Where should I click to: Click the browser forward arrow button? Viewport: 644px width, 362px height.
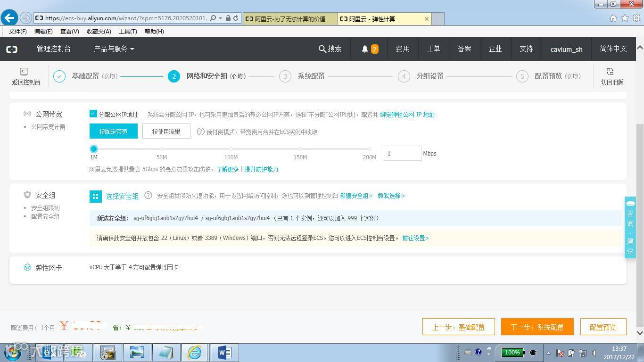point(26,18)
